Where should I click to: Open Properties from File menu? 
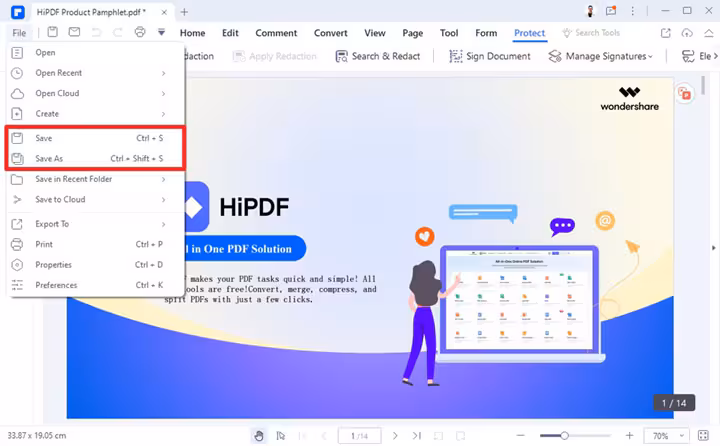(95, 265)
